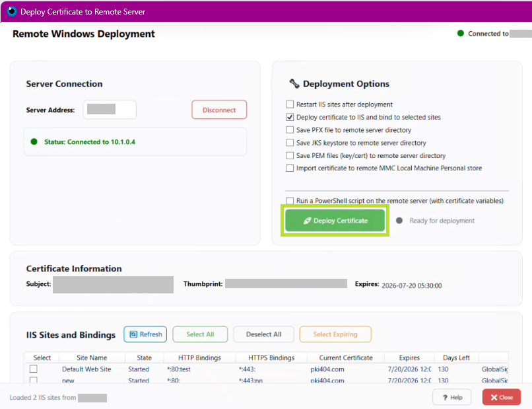Click the '*:443:' HTTPS binding cell

(247, 369)
